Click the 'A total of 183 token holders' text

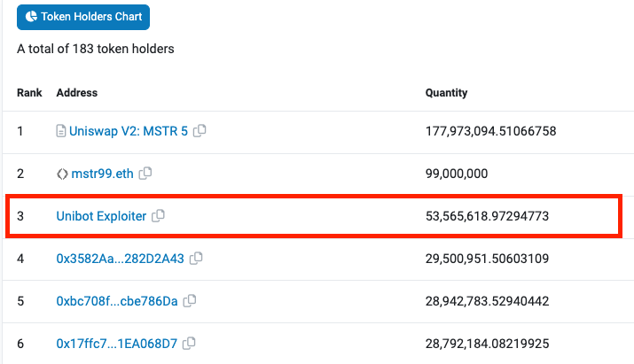96,49
